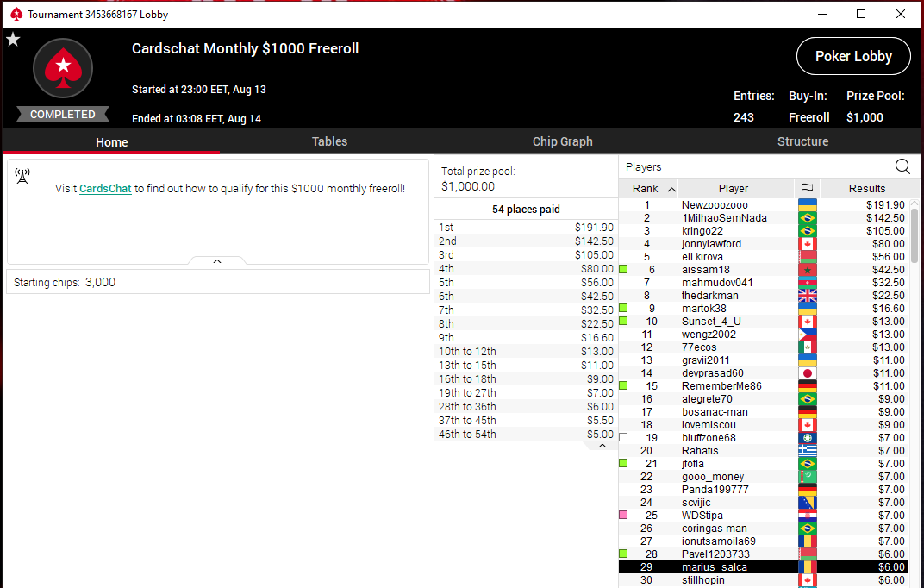Click the Panda199777 player name
924x588 pixels.
(x=715, y=490)
